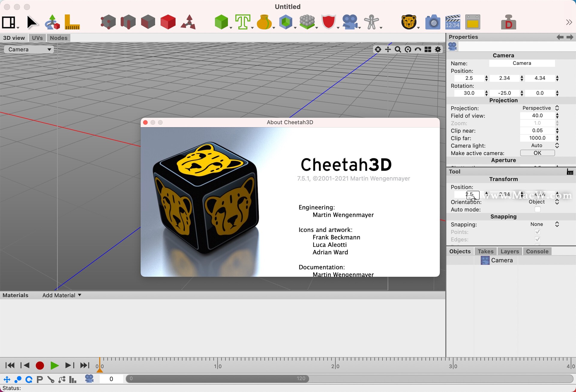Open the render manager window icon
Screen dimensions: 576x392
473,22
